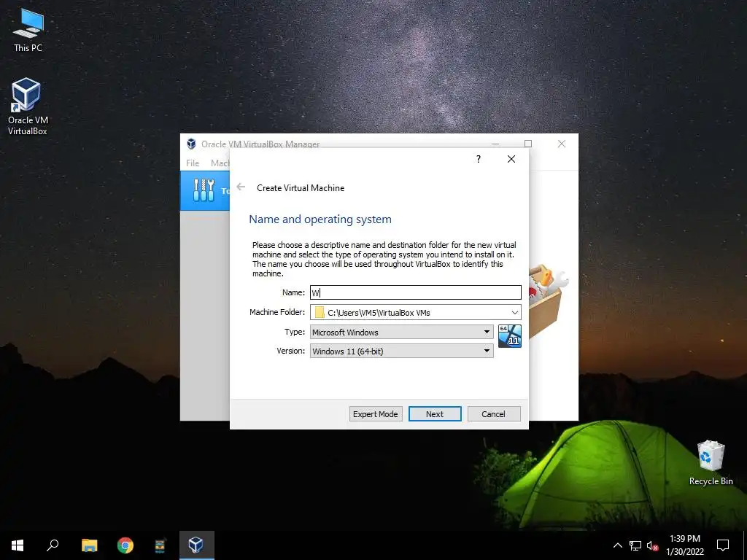Click the back arrow in Create Virtual Machine
Image resolution: width=747 pixels, height=560 pixels.
pos(241,187)
